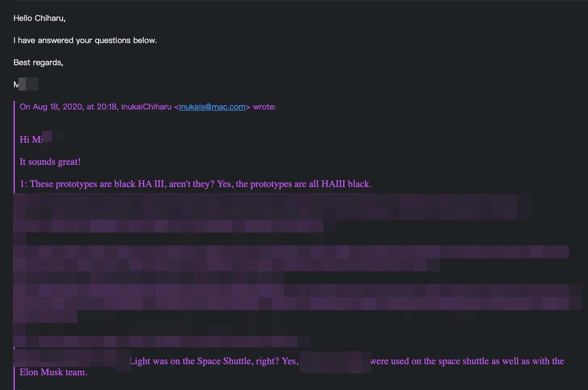Click the 'Elon Musk team.' text
Viewport: 588px width, 390px height.
tap(54, 372)
